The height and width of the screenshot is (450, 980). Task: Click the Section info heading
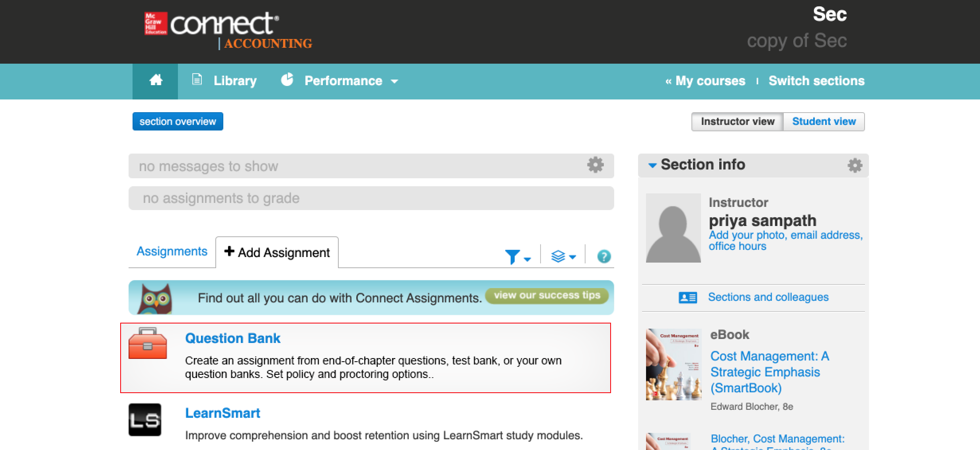703,164
